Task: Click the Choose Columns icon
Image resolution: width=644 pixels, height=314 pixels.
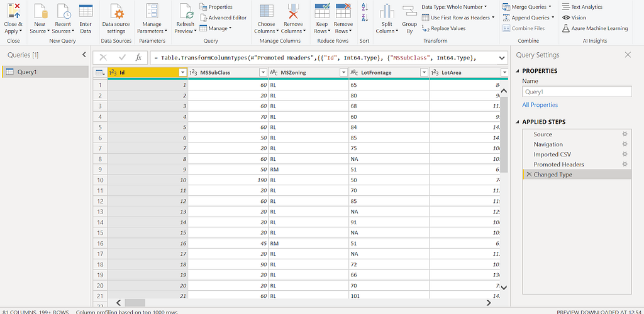Action: 267,11
